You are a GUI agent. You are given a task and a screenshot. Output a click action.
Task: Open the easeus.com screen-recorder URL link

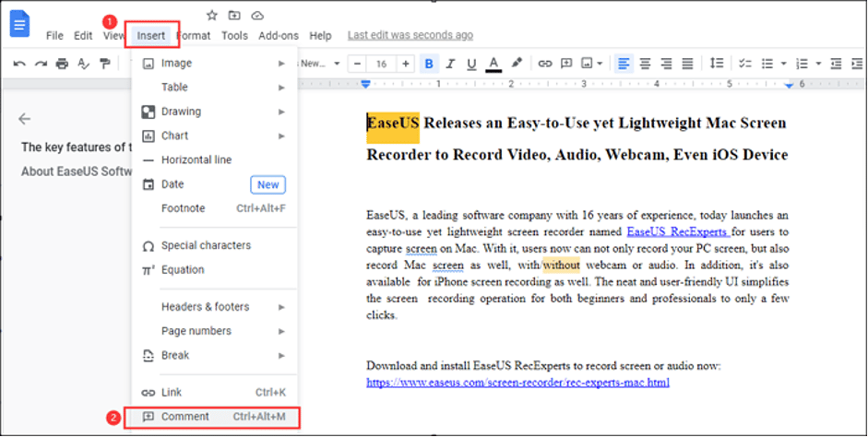(517, 383)
